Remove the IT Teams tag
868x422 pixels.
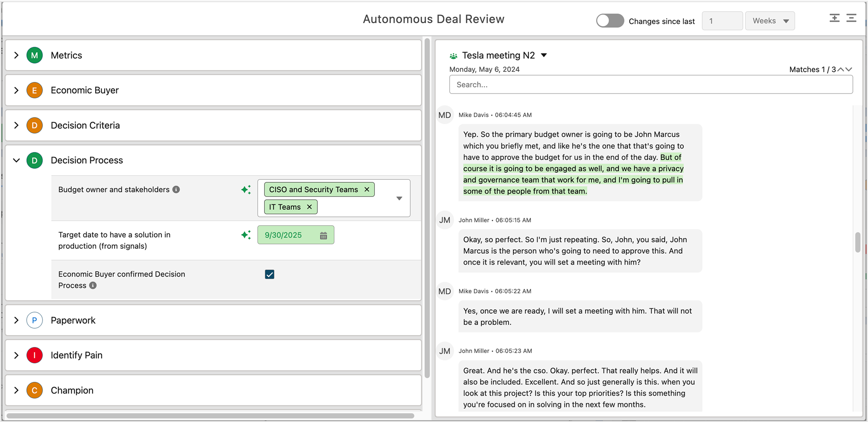[x=309, y=207]
